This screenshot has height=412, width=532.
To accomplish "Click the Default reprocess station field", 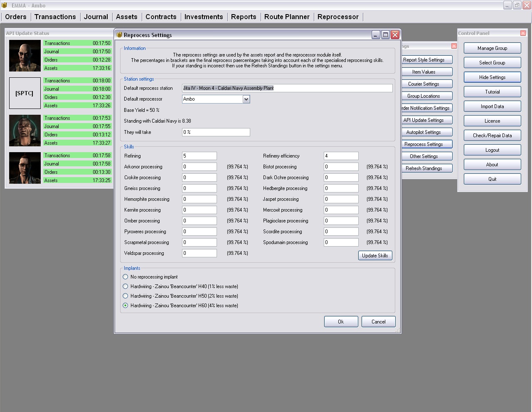I will pyautogui.click(x=287, y=88).
